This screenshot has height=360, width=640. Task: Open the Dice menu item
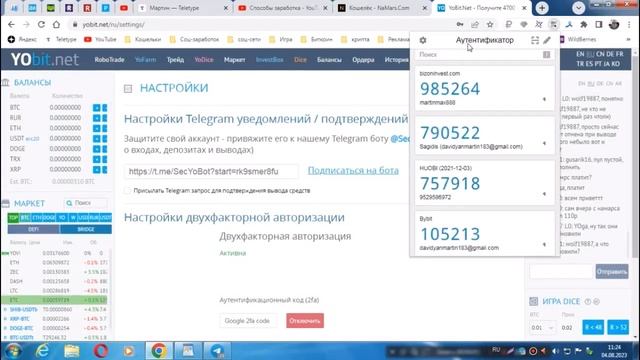pyautogui.click(x=300, y=60)
